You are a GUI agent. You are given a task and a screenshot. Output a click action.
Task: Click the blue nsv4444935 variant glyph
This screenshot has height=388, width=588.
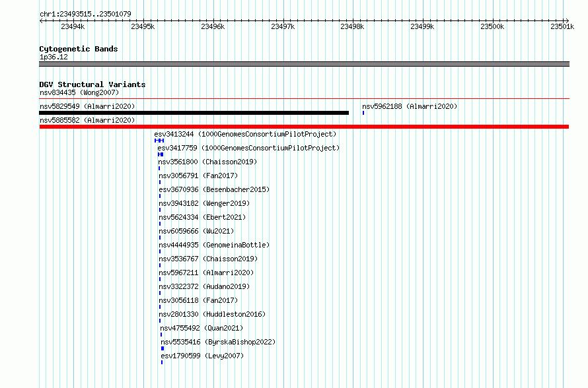point(160,251)
